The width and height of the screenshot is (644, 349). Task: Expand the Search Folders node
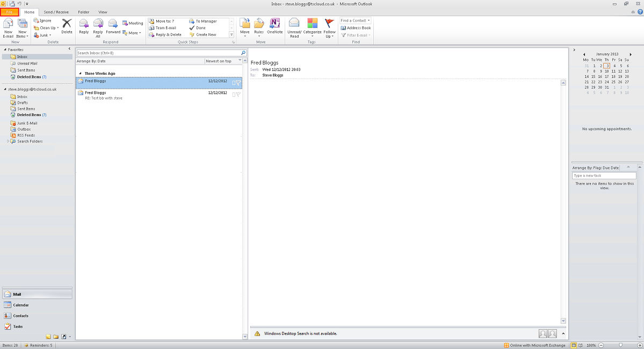[x=8, y=141]
